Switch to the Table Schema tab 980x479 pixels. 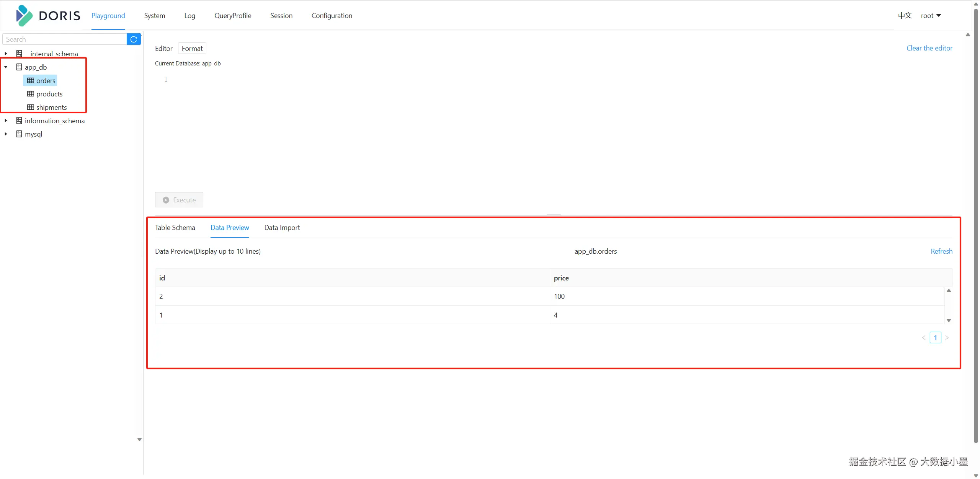(x=175, y=228)
